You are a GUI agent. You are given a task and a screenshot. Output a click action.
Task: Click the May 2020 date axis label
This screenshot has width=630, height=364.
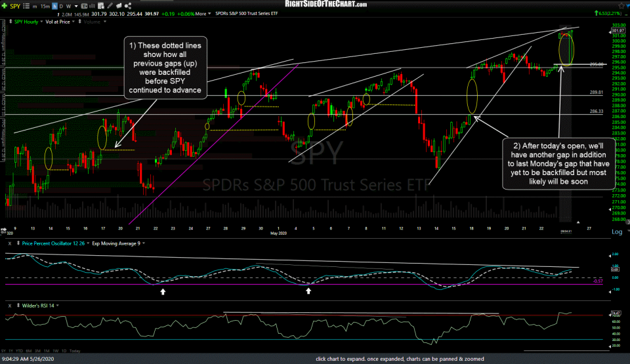(x=278, y=233)
